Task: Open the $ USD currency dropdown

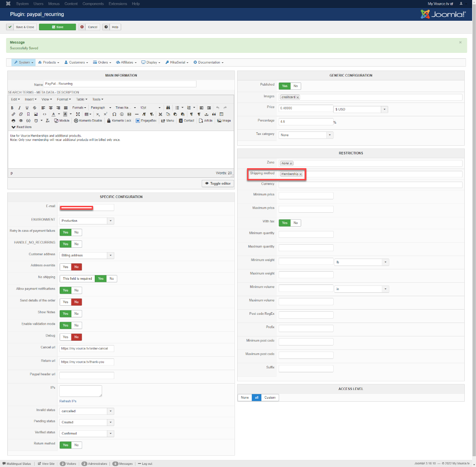Action: [x=360, y=109]
